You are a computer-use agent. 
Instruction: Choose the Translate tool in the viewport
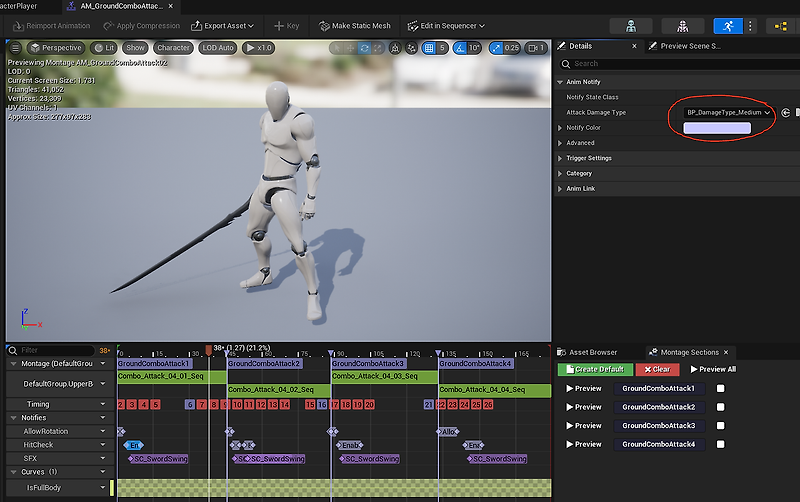(x=350, y=48)
